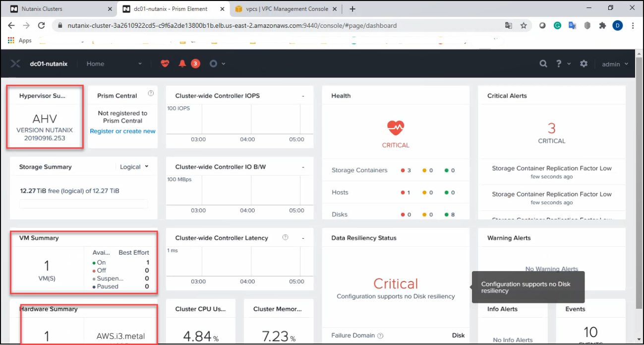Click Register or create new link

(x=122, y=131)
